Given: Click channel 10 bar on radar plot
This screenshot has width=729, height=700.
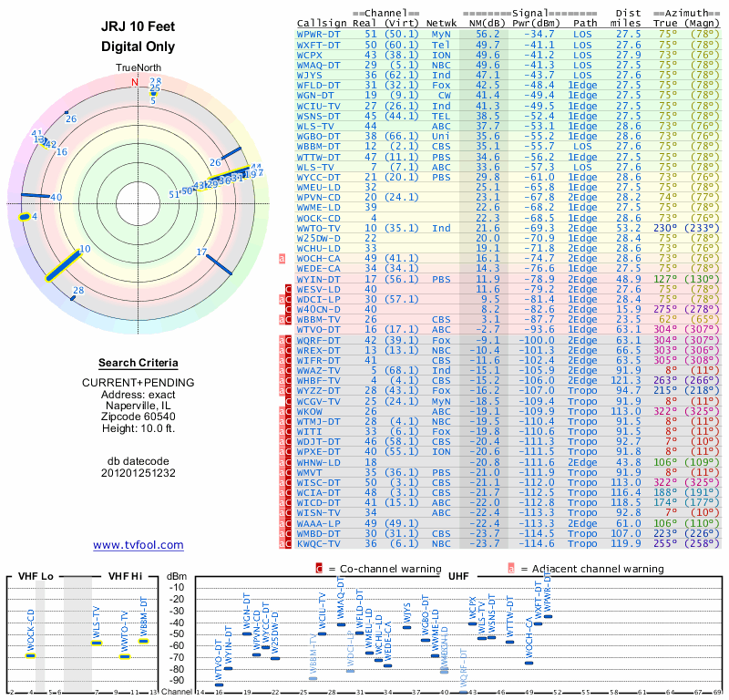Looking at the screenshot, I should 63,265.
